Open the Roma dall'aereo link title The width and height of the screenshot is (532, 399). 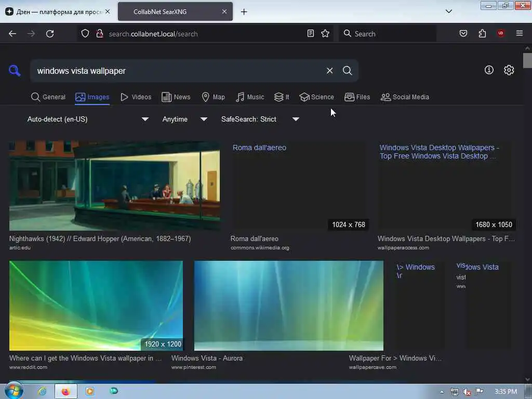tap(259, 148)
